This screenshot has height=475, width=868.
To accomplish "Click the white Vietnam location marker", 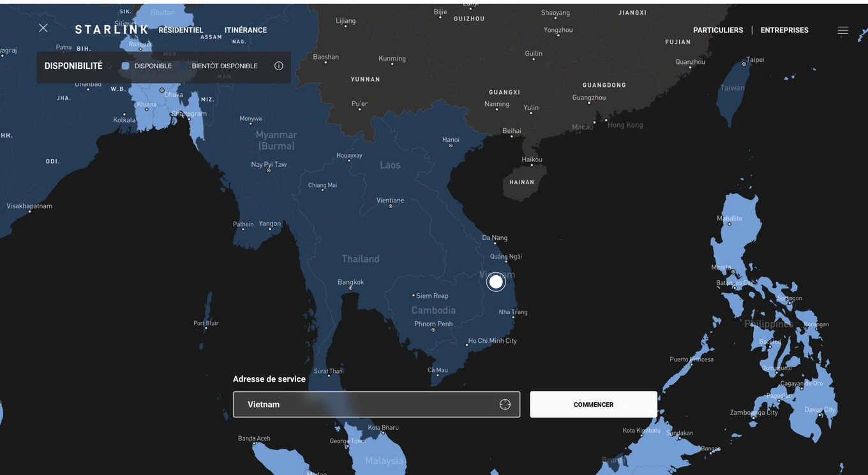I will [x=496, y=282].
